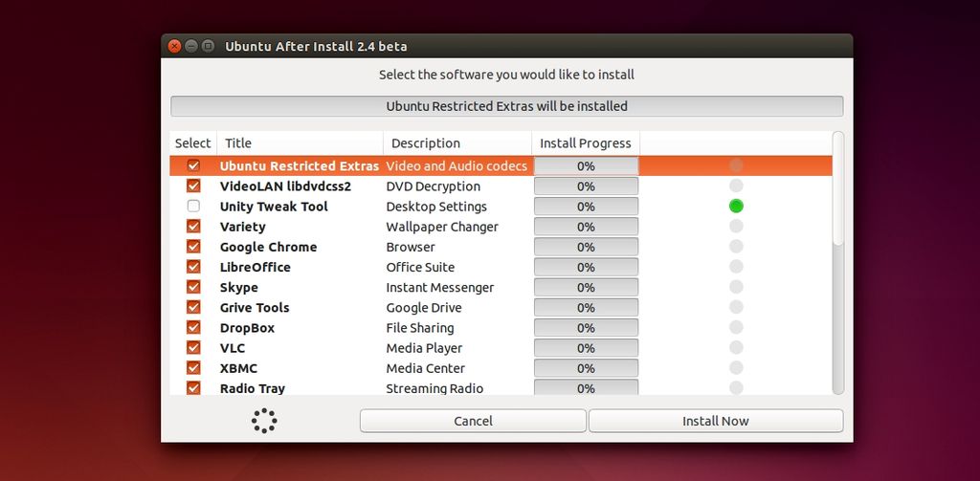Sort list by Title column header
The height and width of the screenshot is (481, 980).
point(300,143)
